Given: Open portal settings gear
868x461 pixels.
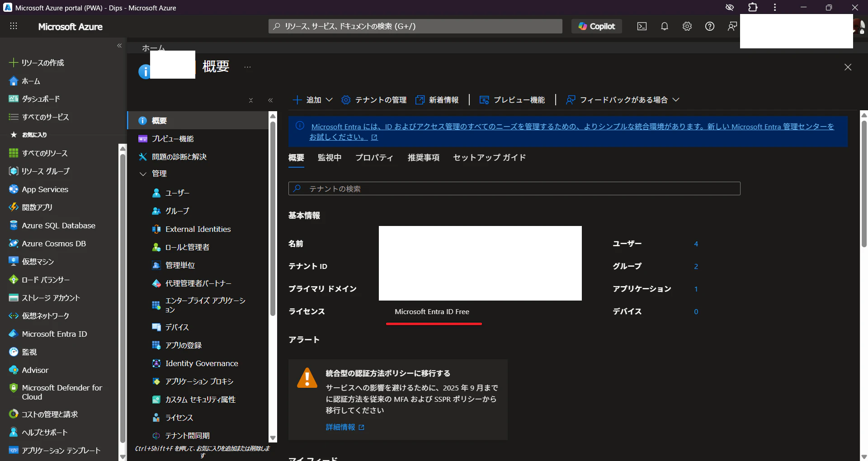Looking at the screenshot, I should point(687,26).
